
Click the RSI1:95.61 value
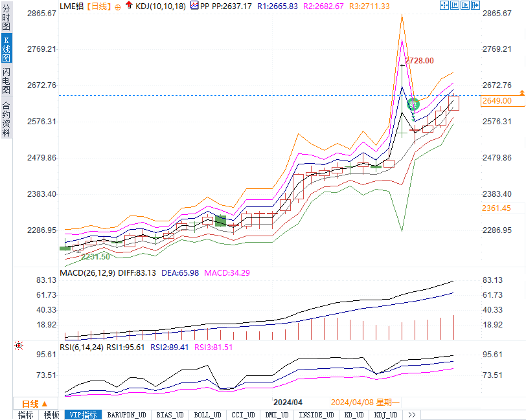[x=125, y=348]
